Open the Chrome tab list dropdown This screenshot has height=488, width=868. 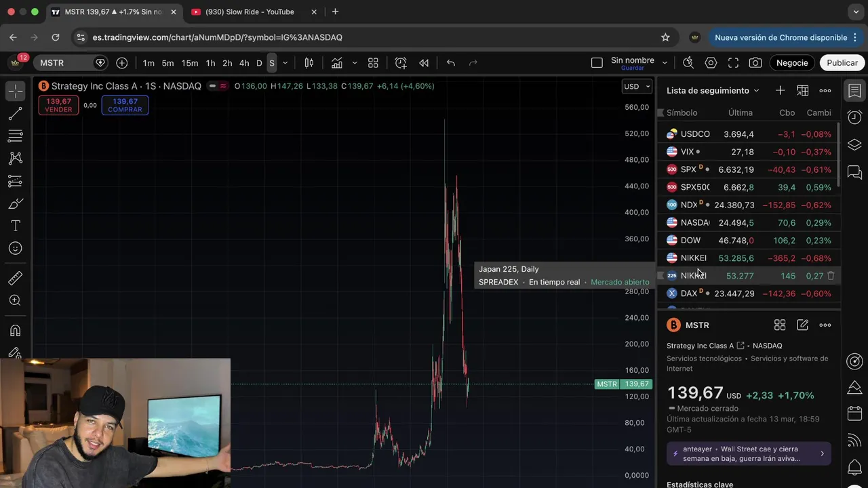click(x=856, y=12)
